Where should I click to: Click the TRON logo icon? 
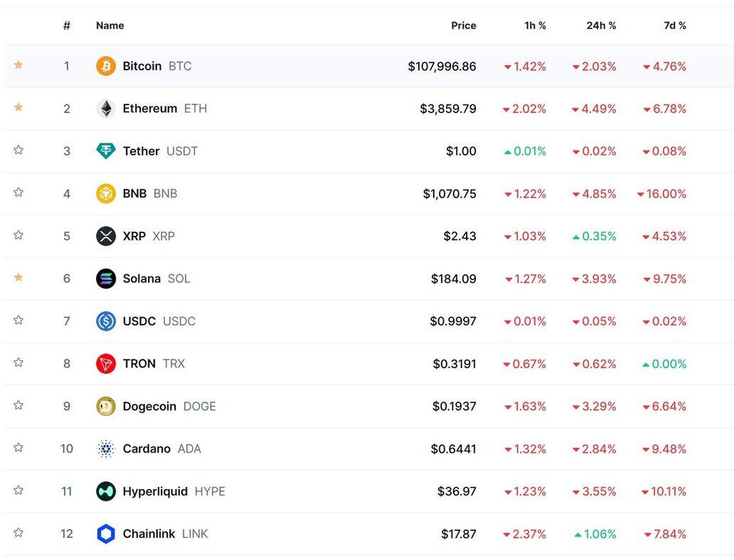coord(106,364)
